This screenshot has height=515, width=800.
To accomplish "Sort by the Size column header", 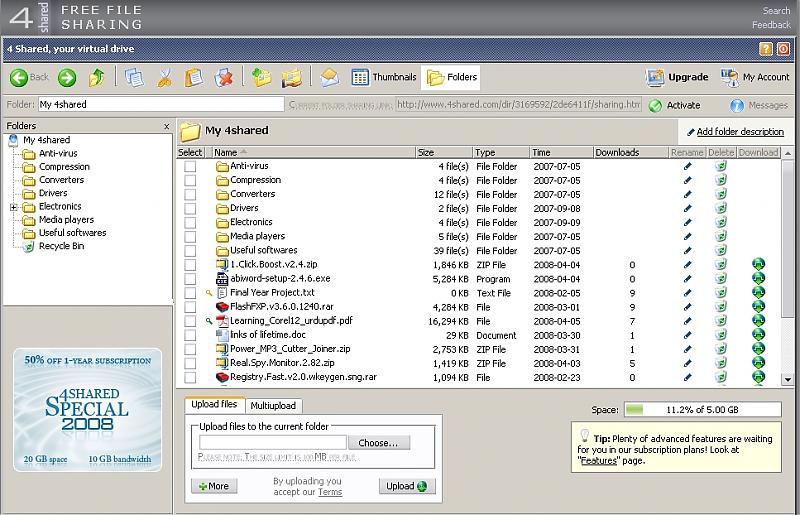I will click(x=444, y=152).
